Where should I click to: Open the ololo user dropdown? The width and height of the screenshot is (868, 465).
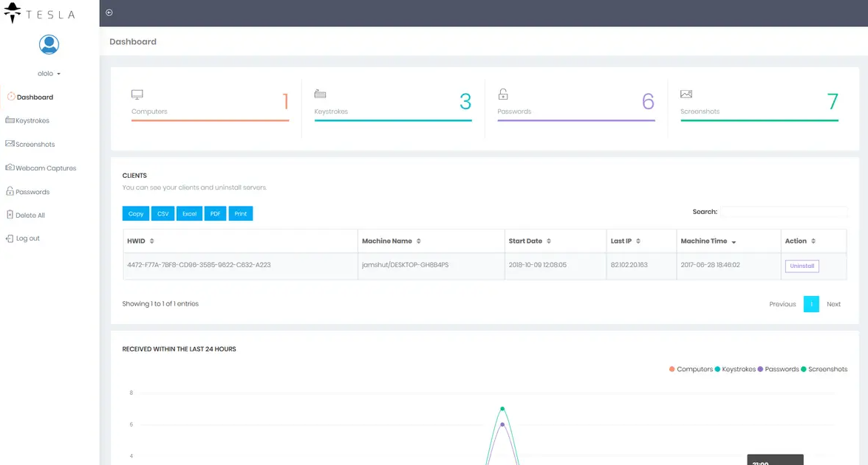(x=49, y=74)
